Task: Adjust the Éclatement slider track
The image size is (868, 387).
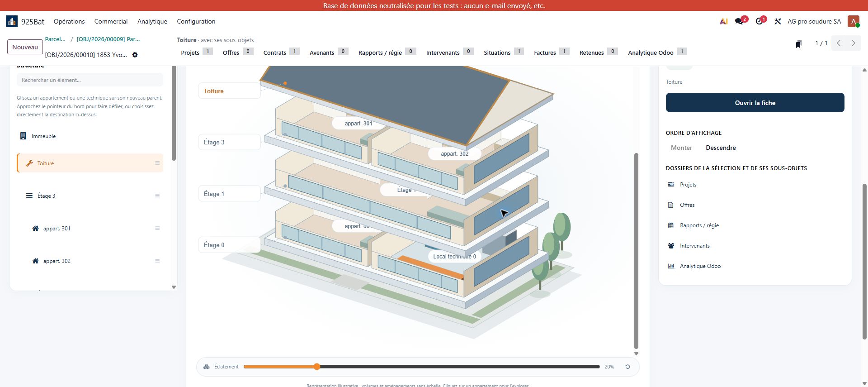Action: click(x=421, y=367)
